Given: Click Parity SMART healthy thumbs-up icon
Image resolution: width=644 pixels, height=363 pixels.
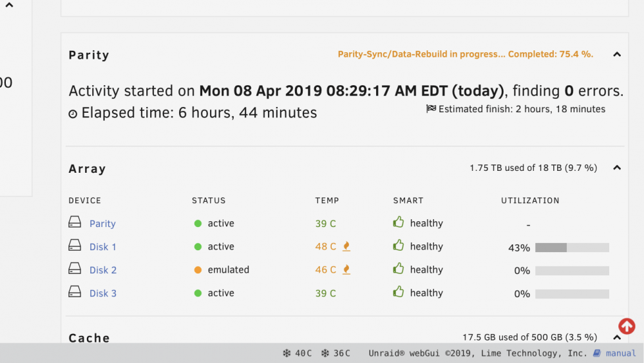Looking at the screenshot, I should tap(399, 222).
